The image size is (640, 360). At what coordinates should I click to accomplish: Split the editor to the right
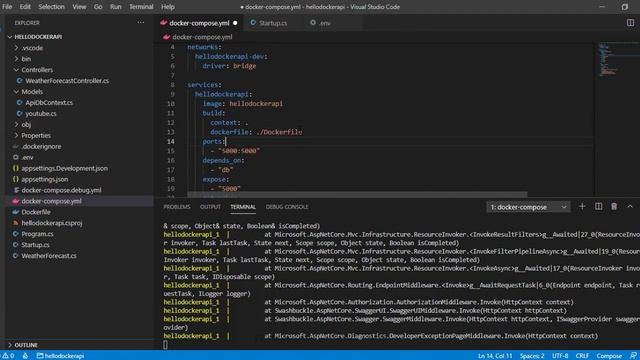(x=630, y=22)
